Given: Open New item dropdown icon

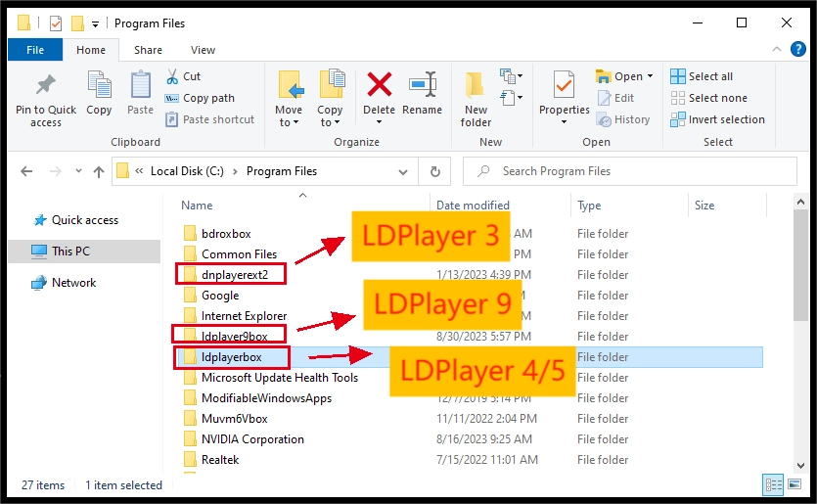Looking at the screenshot, I should [x=511, y=76].
